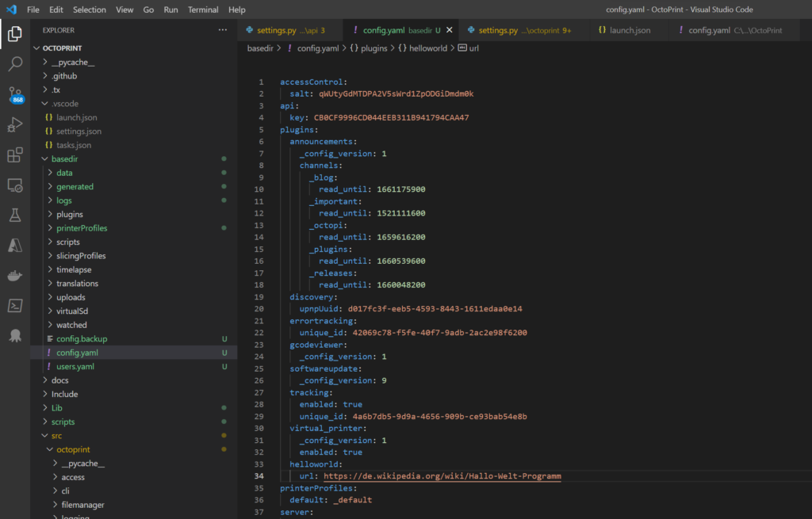The image size is (812, 519).
Task: Collapse the src folder
Action: click(x=56, y=436)
